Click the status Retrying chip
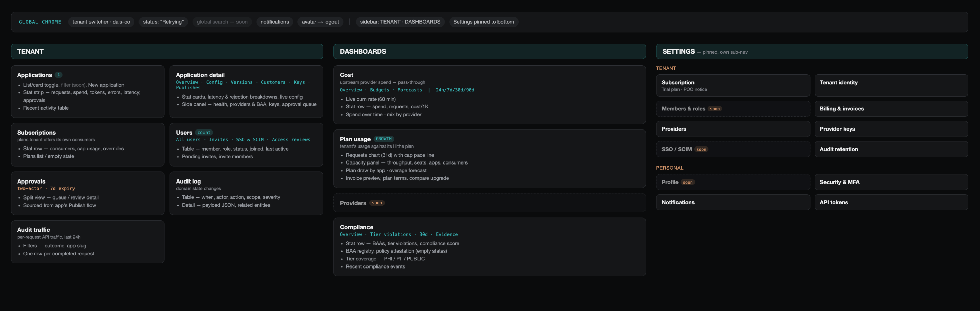The image size is (980, 311). 163,22
